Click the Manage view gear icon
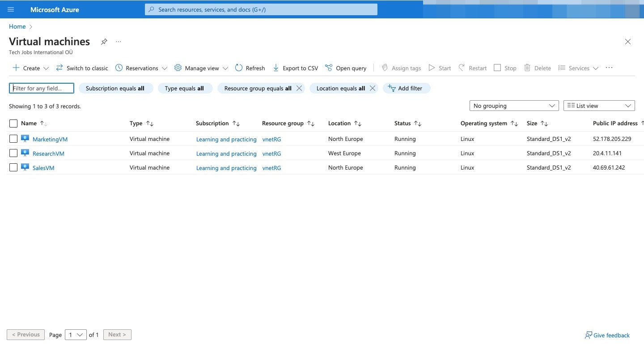 coord(178,68)
